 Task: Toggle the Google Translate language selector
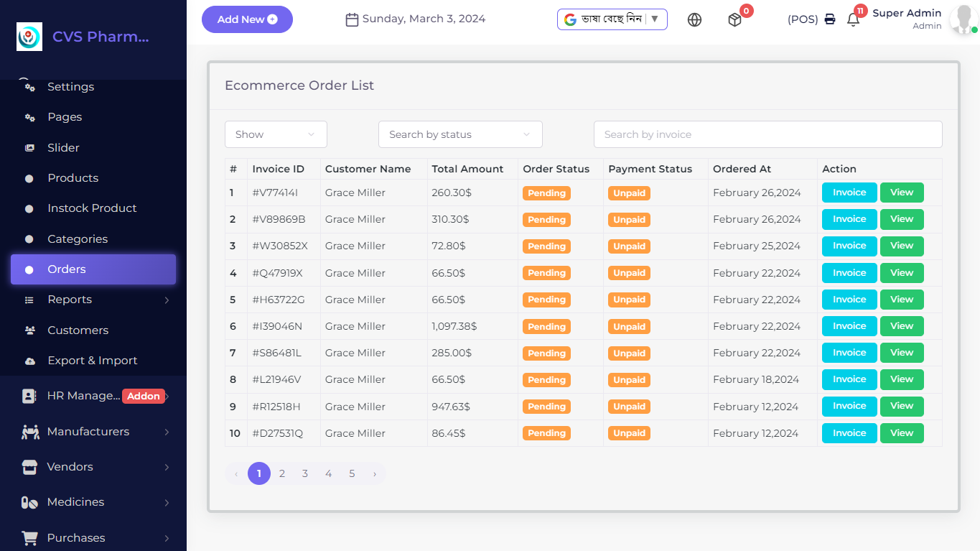coord(612,19)
